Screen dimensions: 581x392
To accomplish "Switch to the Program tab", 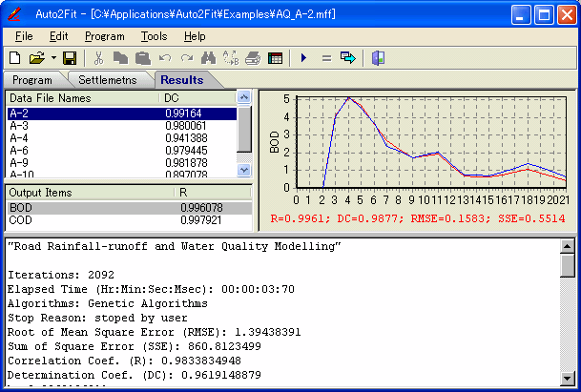I will pyautogui.click(x=32, y=80).
